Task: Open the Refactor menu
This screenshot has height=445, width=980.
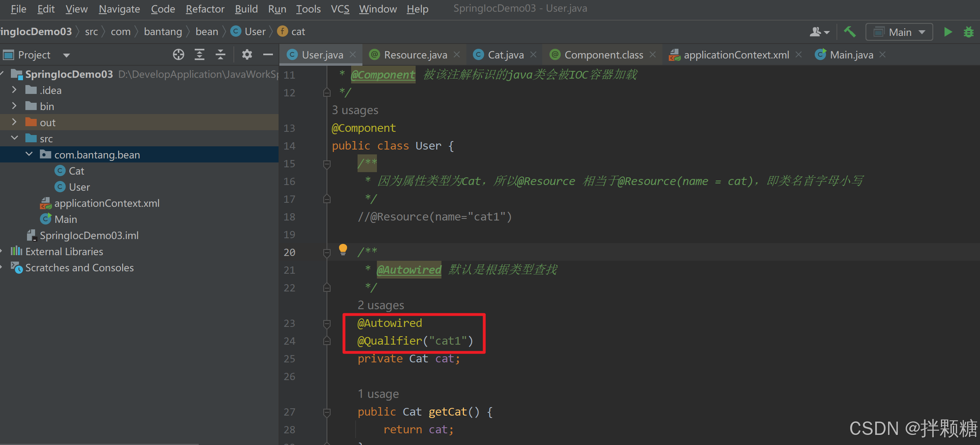Action: click(x=205, y=9)
